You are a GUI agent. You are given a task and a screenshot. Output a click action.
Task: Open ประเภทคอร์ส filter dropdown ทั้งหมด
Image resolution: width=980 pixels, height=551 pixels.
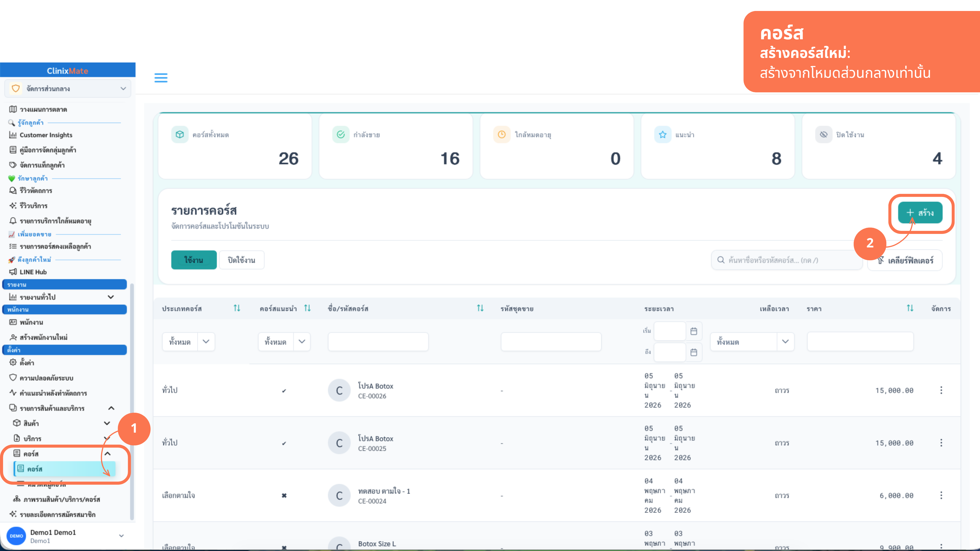pos(188,342)
